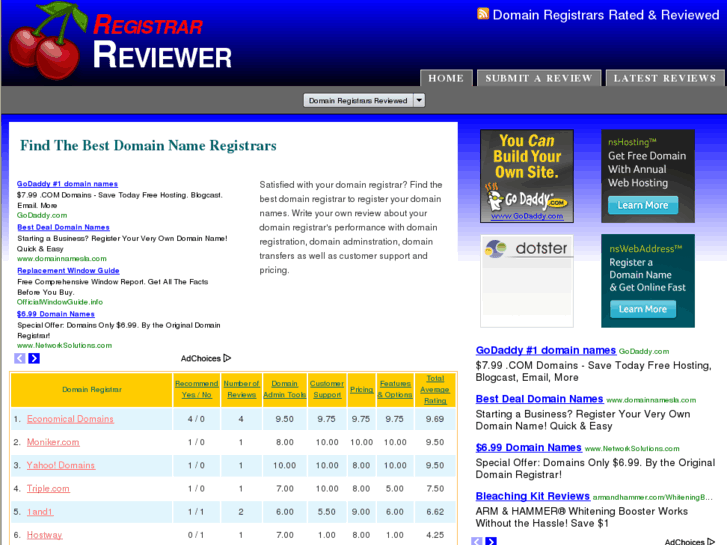Screen dimensions: 727x545
Task: Click Find The Best Domain Name Registrars heading
Action: pyautogui.click(x=148, y=146)
